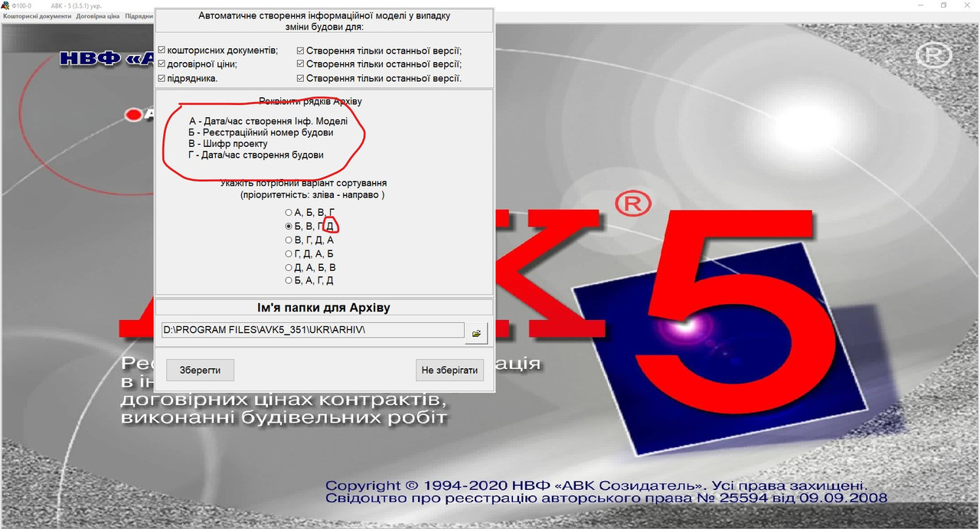This screenshot has height=529, width=980.
Task: Click 'Г - Дата/час створення будови' text
Action: (x=256, y=155)
